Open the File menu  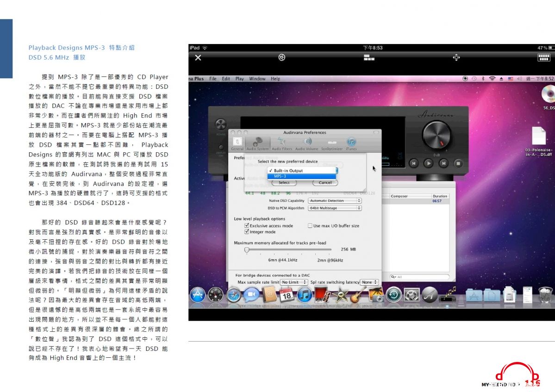[213, 79]
